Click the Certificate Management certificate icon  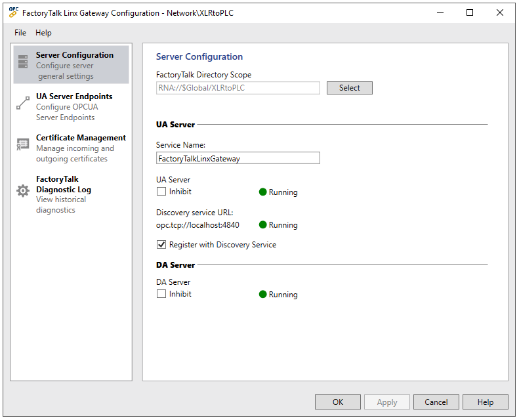coord(23,144)
